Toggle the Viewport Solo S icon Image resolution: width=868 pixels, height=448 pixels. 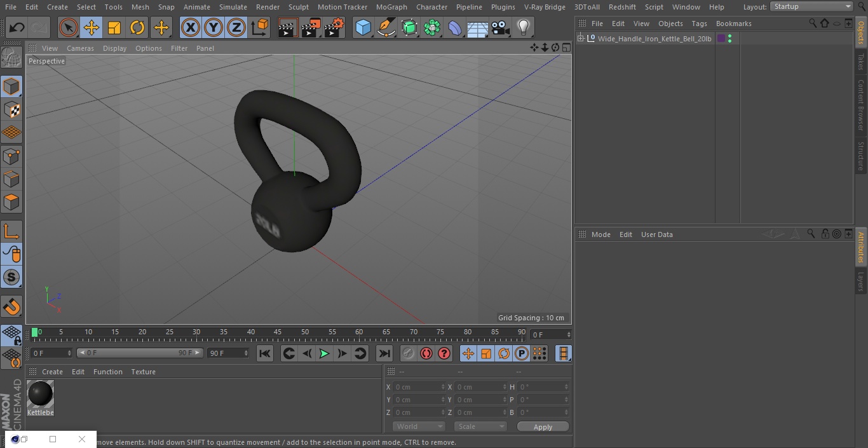point(11,278)
